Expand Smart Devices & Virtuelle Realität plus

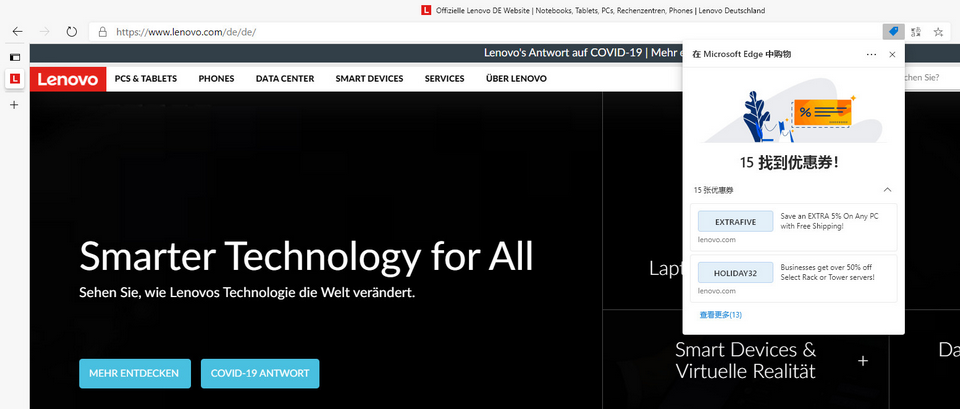[x=863, y=360]
